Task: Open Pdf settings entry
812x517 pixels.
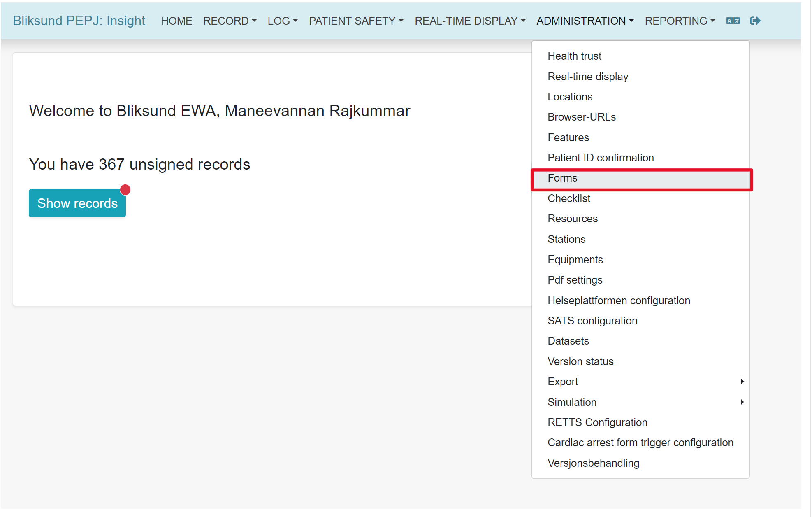Action: [640, 280]
